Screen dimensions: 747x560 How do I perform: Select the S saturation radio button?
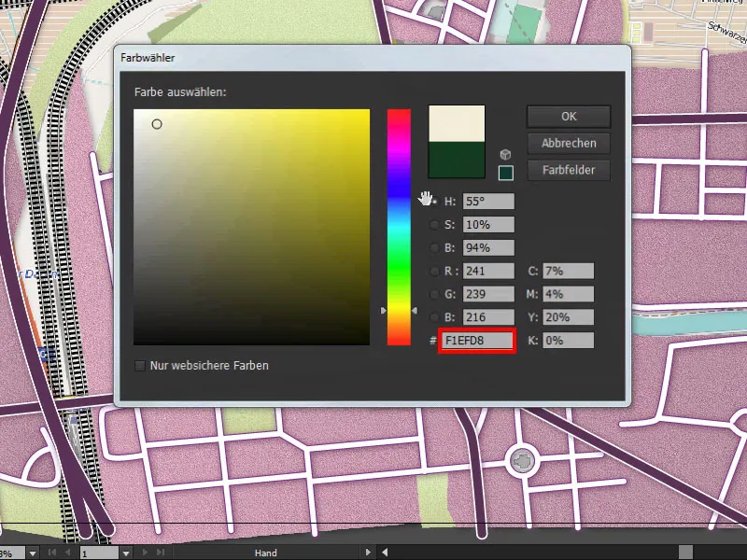click(434, 225)
